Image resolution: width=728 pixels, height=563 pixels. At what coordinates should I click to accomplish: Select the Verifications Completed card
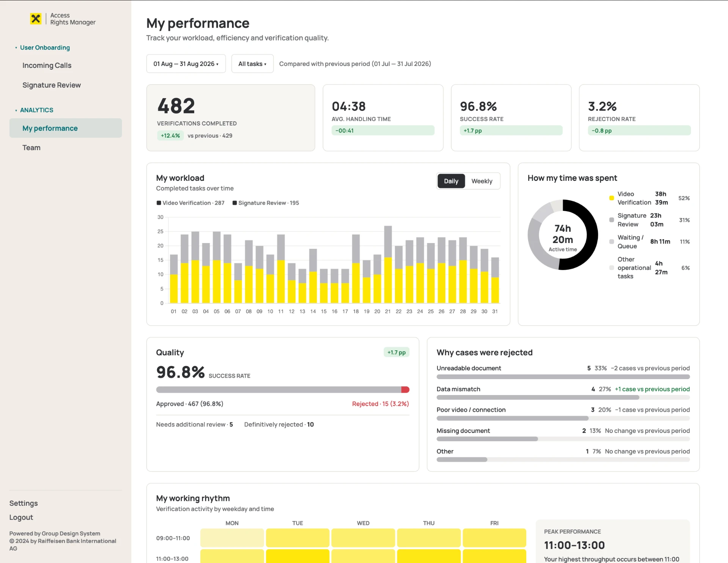[x=231, y=118]
